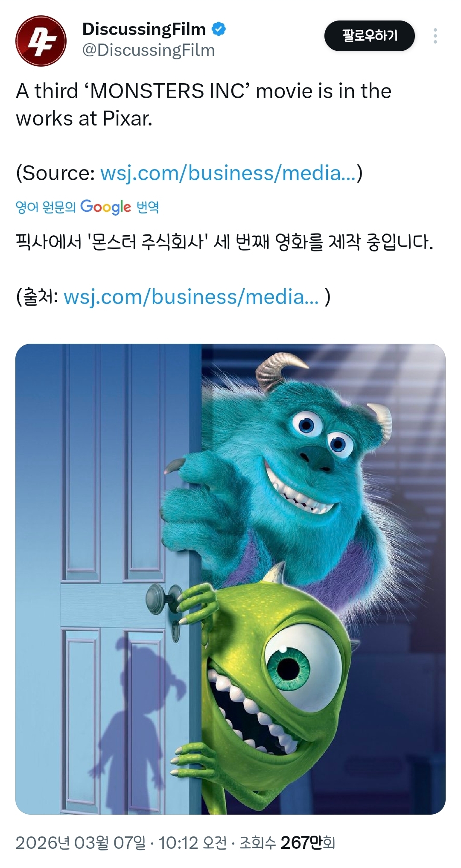The height and width of the screenshot is (868, 461).
Task: Tap the @DiscussingFilm handle
Action: tap(148, 50)
